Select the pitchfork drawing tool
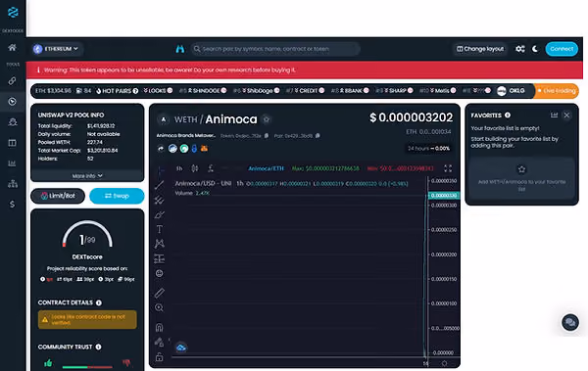Screen dimensions: 588x371 160,200
